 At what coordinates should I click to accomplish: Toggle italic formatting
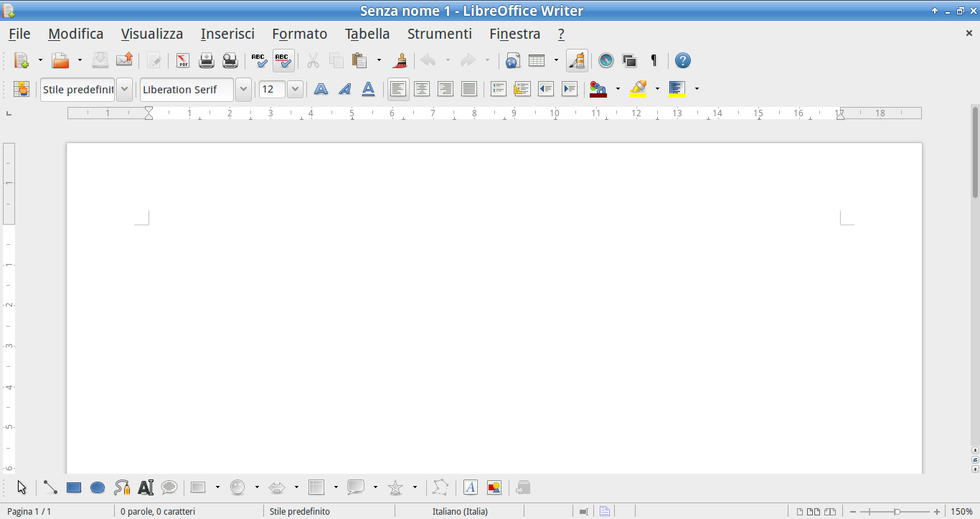pos(345,89)
